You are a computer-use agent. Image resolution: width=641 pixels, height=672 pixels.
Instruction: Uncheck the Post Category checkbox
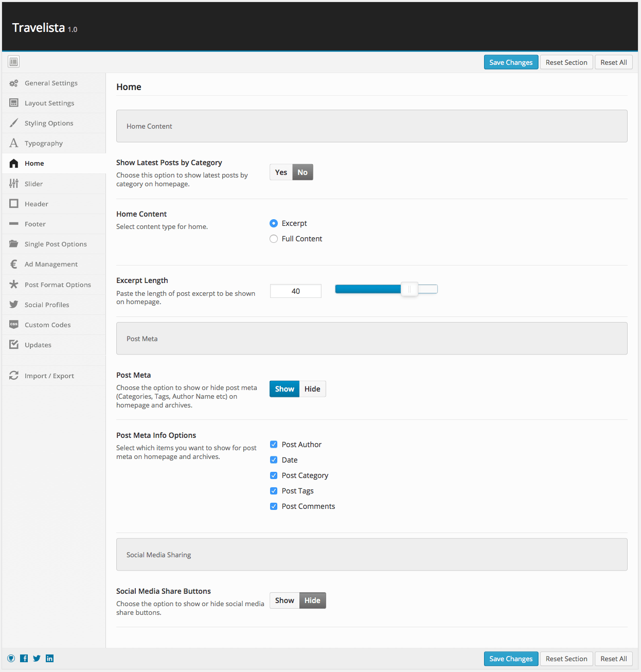click(274, 475)
